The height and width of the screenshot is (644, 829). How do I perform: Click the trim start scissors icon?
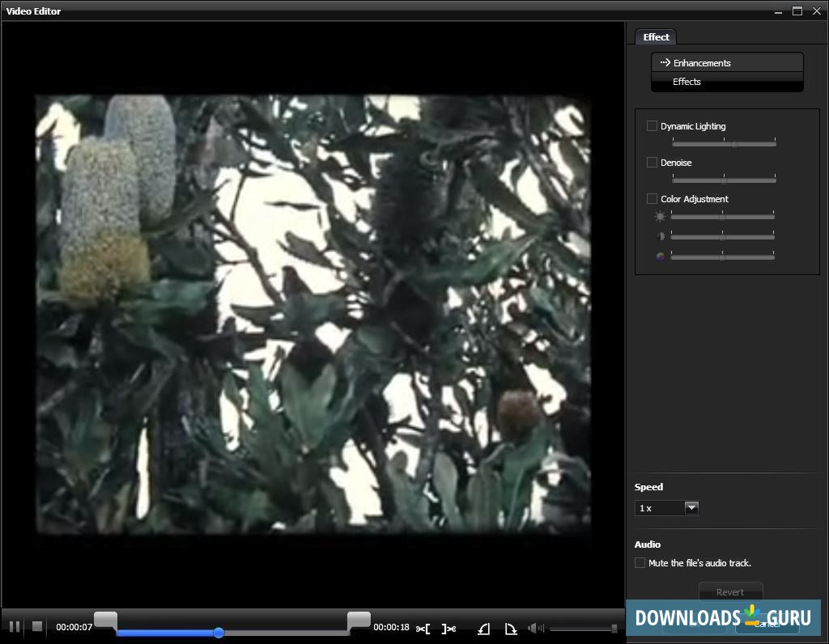tap(423, 629)
